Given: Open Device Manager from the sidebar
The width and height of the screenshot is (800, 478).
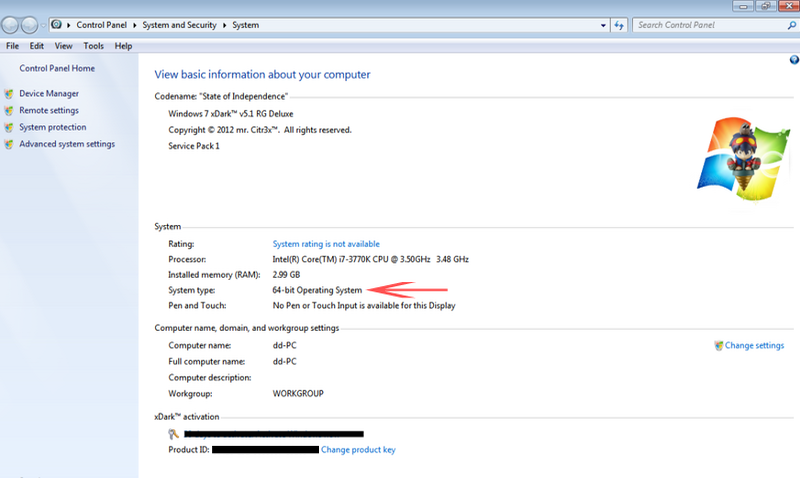Looking at the screenshot, I should (x=49, y=94).
